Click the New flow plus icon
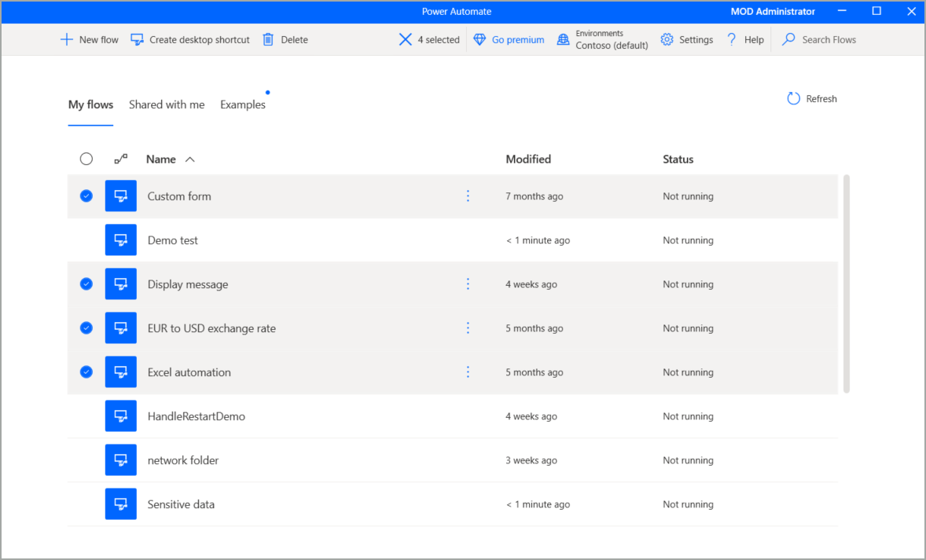Screen dimensions: 926x560 coord(67,39)
